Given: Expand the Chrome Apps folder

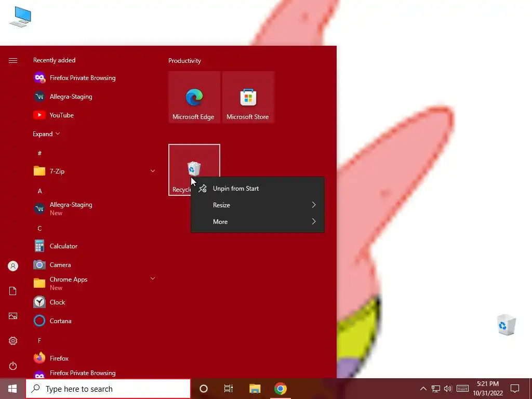Looking at the screenshot, I should pos(153,278).
